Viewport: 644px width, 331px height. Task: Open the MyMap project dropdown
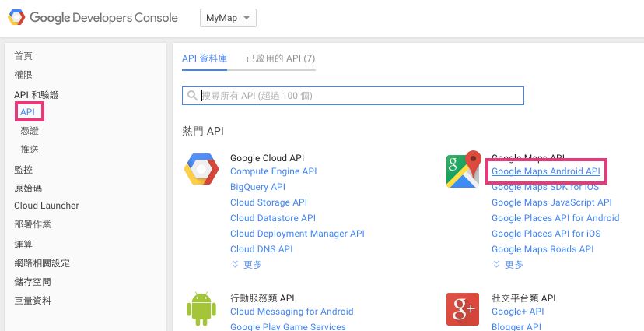228,18
